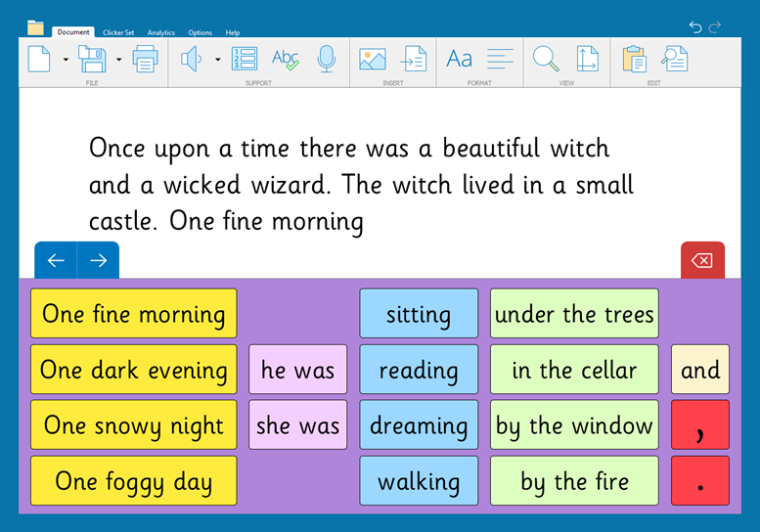Viewport: 760px width, 532px height.
Task: Insert a picture using image icon
Action: 373,60
